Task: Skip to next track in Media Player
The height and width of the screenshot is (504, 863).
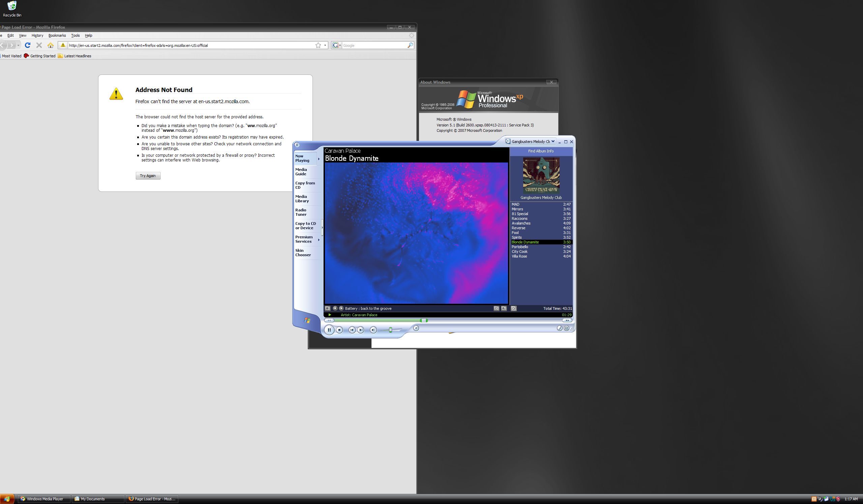Action: pyautogui.click(x=361, y=330)
